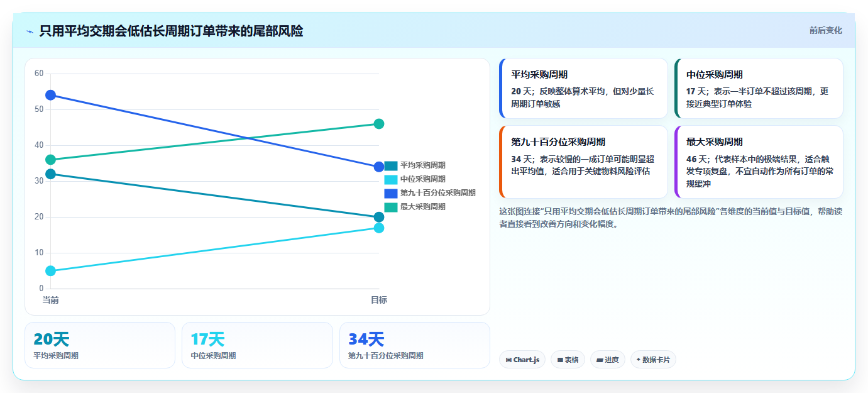868x393 pixels.
Task: Click the title 只用平均交期会低估长周期订单带来的尾部风险
Action: 171,31
